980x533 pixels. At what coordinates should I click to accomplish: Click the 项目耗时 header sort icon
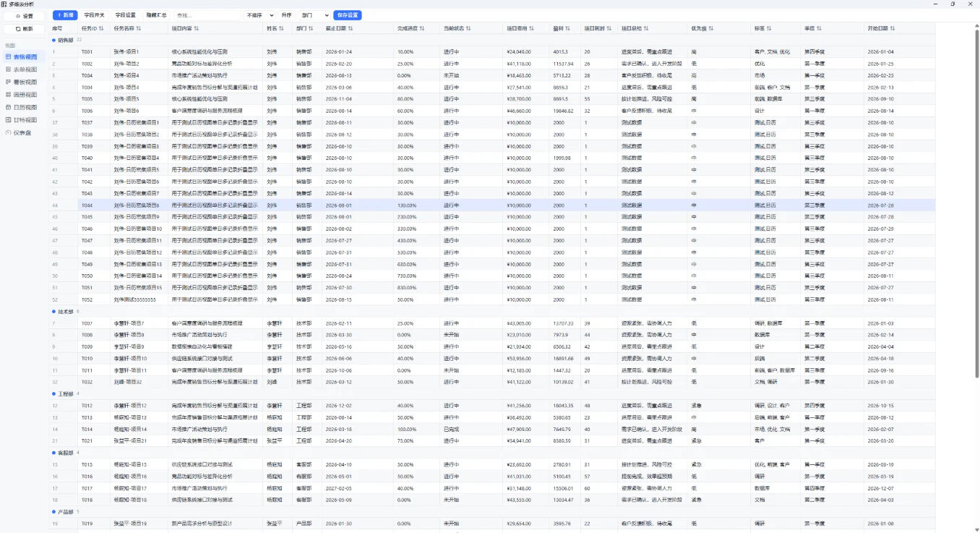(609, 28)
